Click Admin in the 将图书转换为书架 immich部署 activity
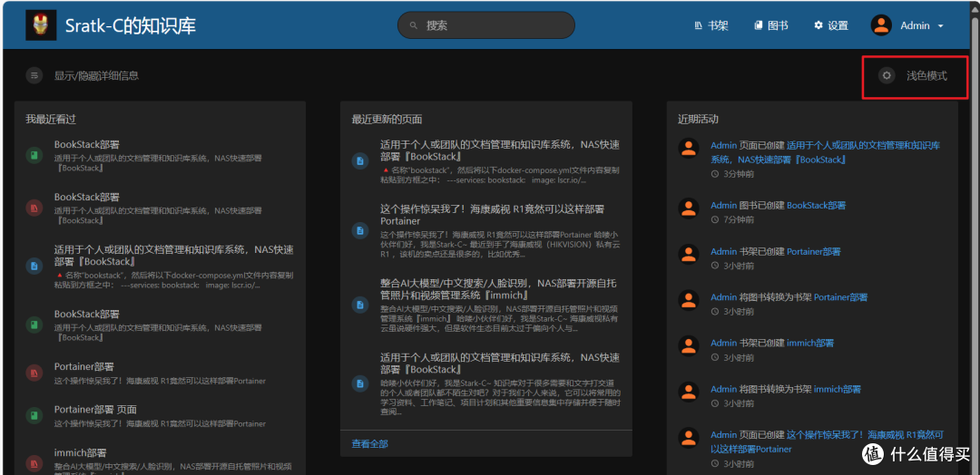 tap(724, 389)
